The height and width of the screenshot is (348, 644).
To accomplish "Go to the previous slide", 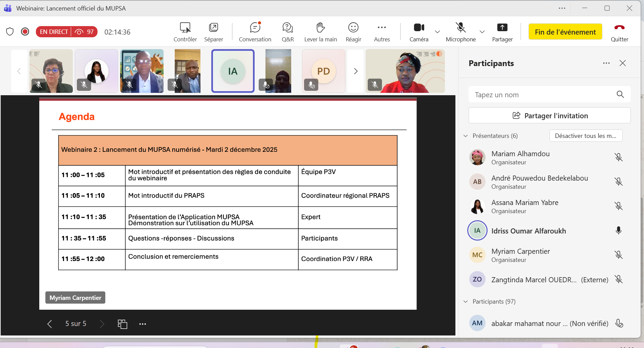I will 50,324.
